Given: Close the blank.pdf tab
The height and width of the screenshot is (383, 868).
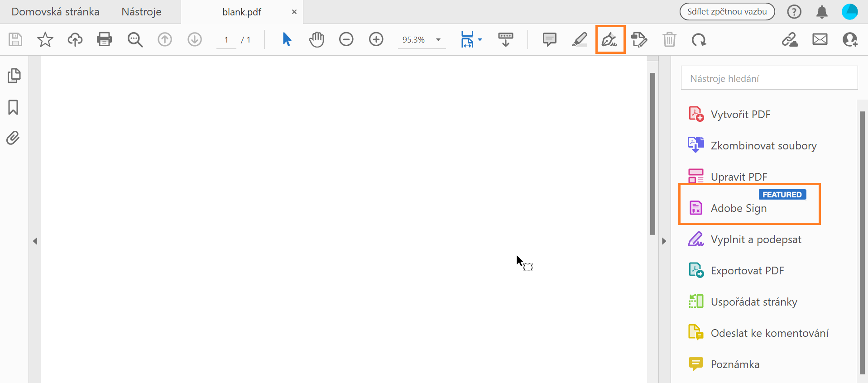Looking at the screenshot, I should point(294,12).
